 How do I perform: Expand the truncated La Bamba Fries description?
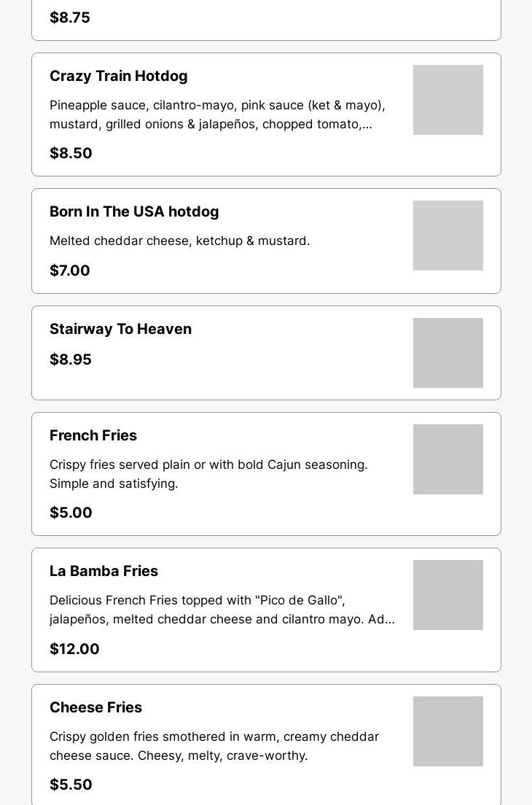222,610
